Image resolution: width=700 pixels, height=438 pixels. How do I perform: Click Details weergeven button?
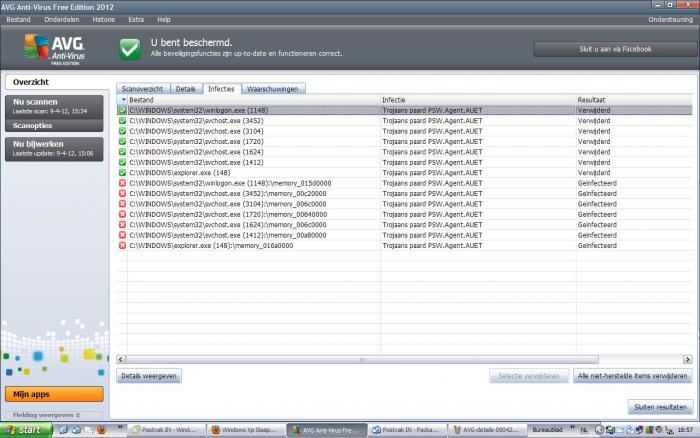pyautogui.click(x=149, y=376)
